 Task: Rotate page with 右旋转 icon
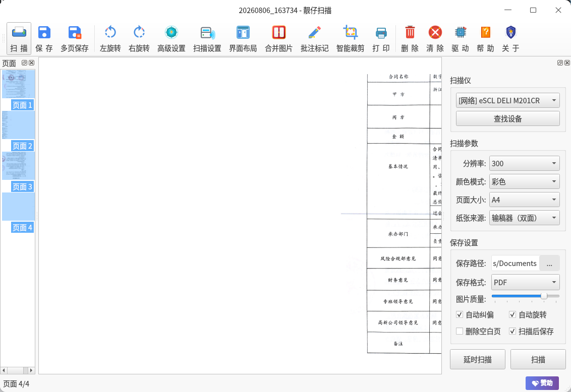[139, 38]
